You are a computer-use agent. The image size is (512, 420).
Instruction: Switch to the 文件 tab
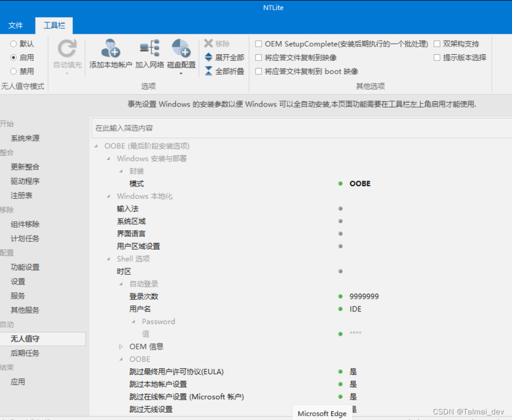[16, 25]
